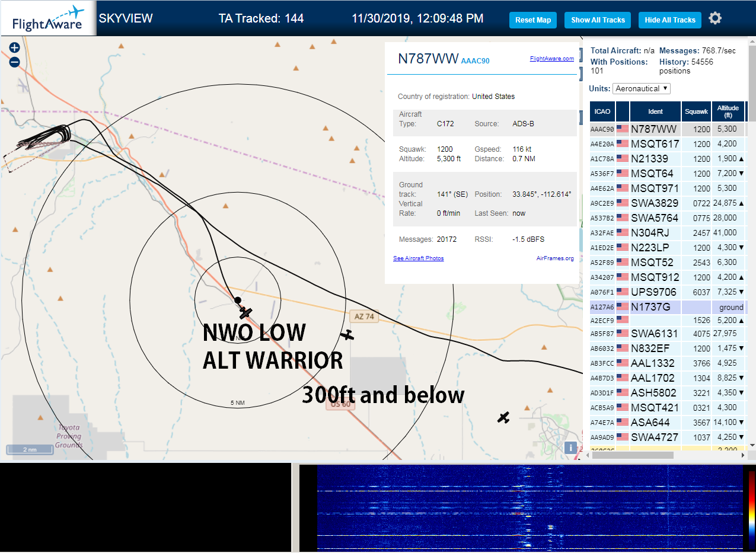Select the aircraft icon at lower right of map
756x553 pixels.
[503, 417]
